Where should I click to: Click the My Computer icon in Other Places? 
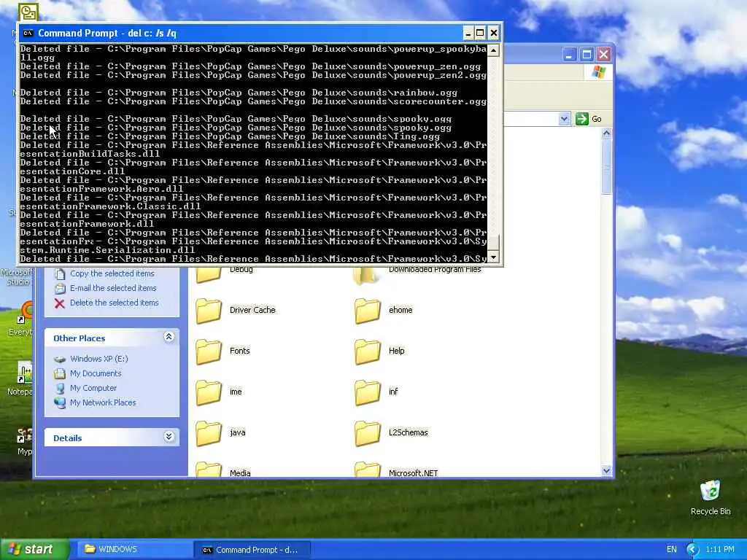(60, 388)
